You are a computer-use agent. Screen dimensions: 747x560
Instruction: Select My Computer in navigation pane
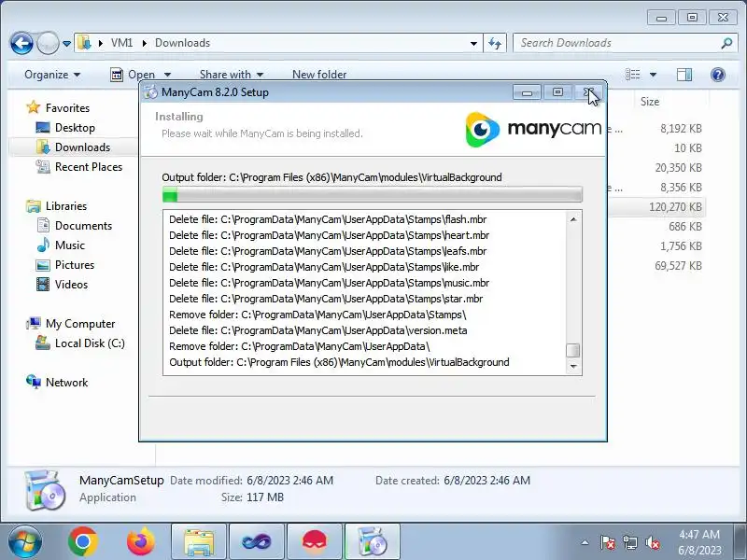80,324
